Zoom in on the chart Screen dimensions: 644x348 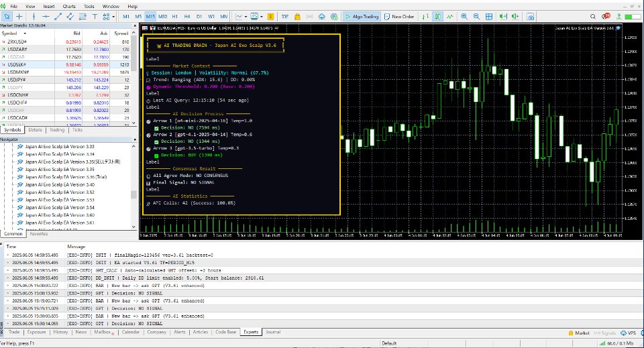tap(464, 16)
